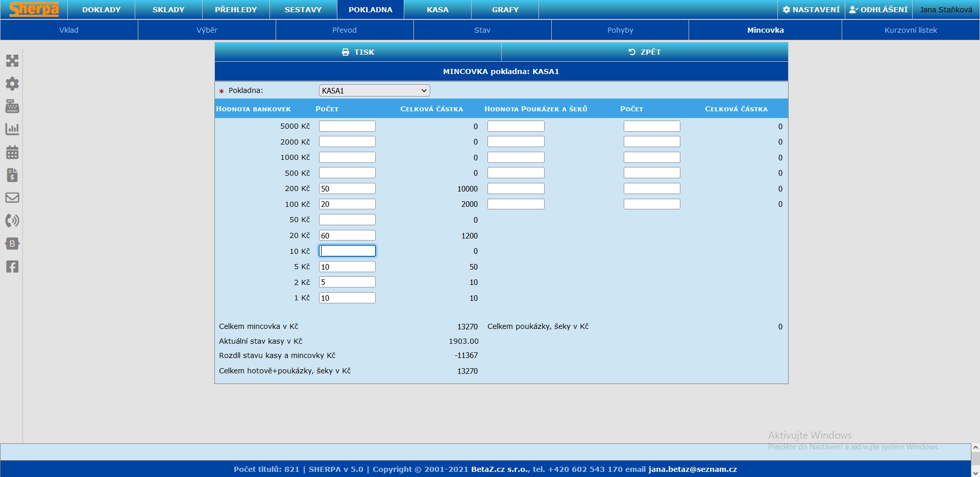The width and height of the screenshot is (980, 477).
Task: Open the SKLADY main menu
Action: [x=168, y=10]
